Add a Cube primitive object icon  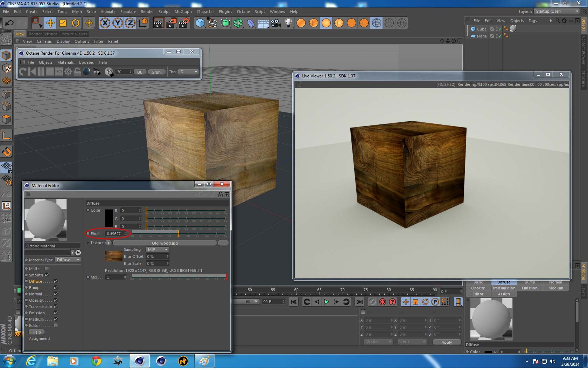(x=200, y=23)
